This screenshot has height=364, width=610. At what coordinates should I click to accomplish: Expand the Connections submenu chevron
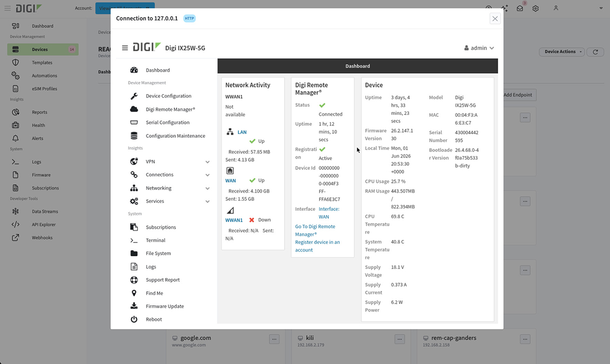point(207,175)
